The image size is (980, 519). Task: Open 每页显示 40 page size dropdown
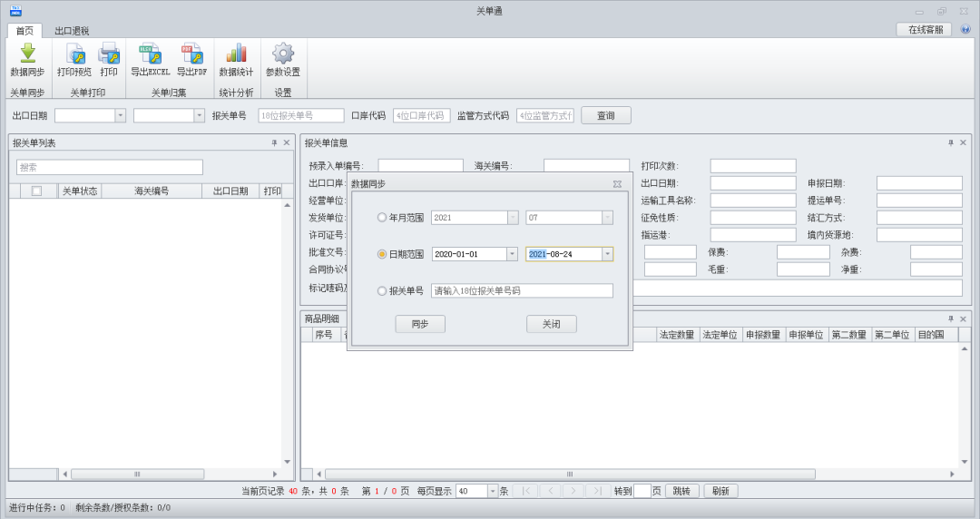tap(492, 491)
